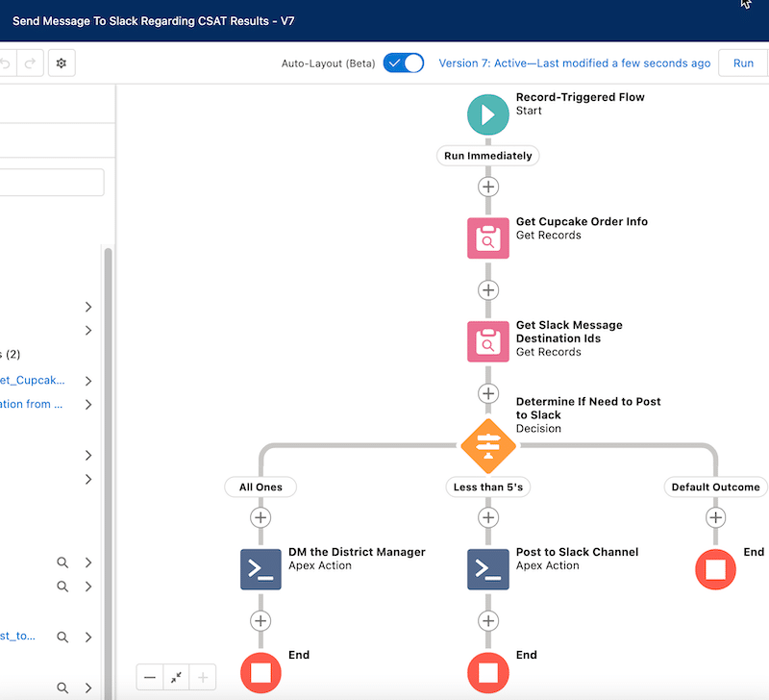This screenshot has width=769, height=700.
Task: Zoom out of the flow canvas
Action: pos(150,678)
